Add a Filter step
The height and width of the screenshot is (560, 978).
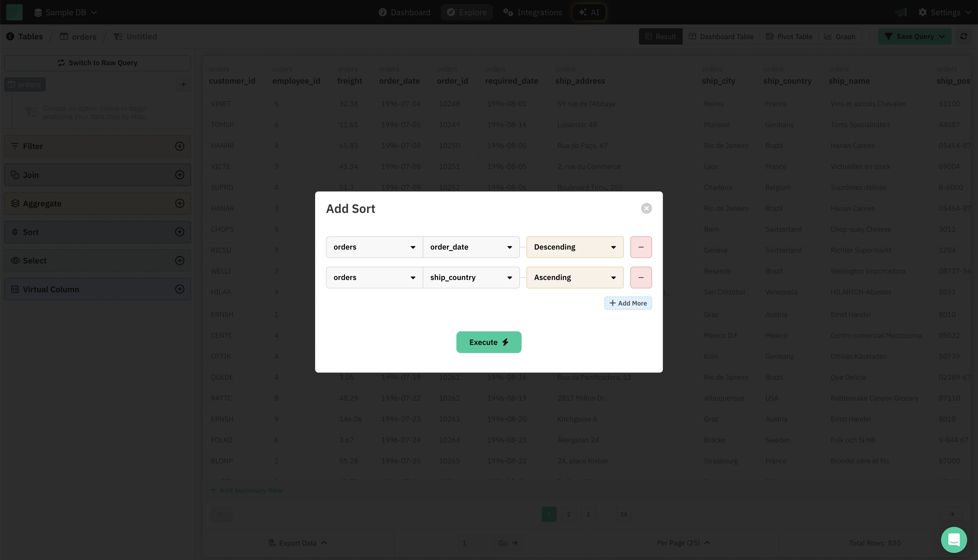180,146
